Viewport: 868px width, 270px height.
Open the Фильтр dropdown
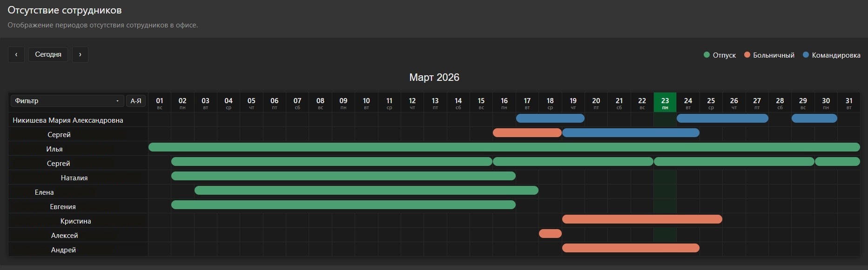67,101
